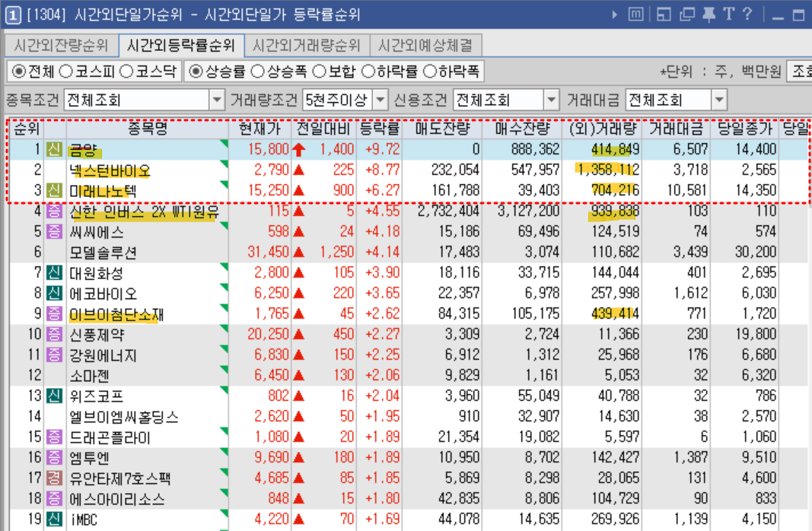This screenshot has height=531, width=812.
Task: Select stock name 소마젠
Action: click(x=90, y=376)
